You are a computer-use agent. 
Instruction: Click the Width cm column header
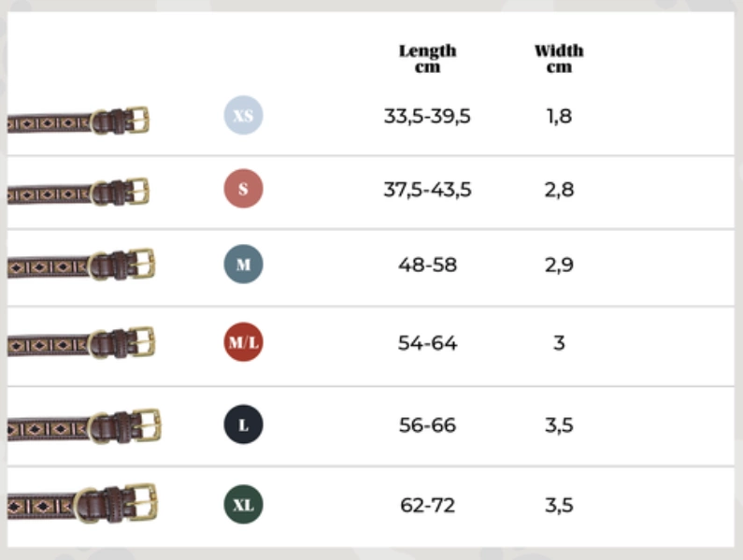click(x=559, y=58)
